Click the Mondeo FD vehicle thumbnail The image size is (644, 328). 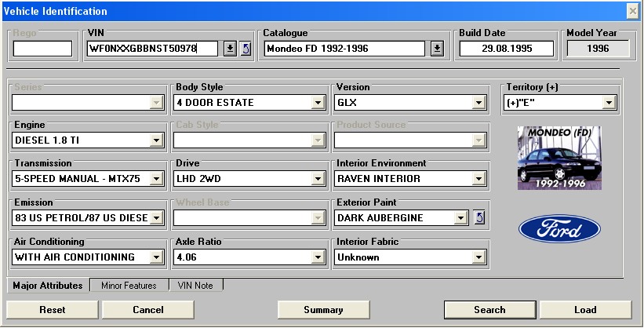pyautogui.click(x=558, y=158)
